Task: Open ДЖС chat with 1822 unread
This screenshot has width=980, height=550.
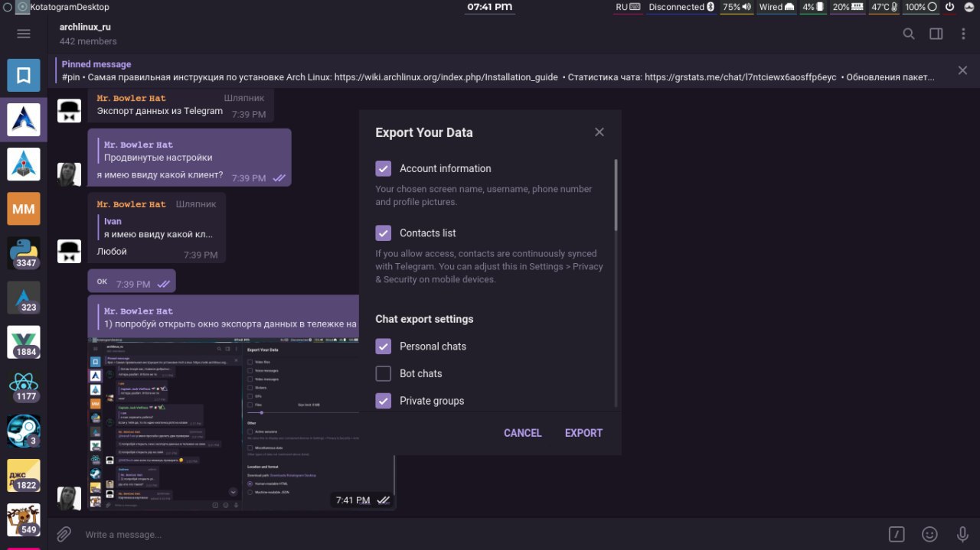Action: [x=24, y=474]
